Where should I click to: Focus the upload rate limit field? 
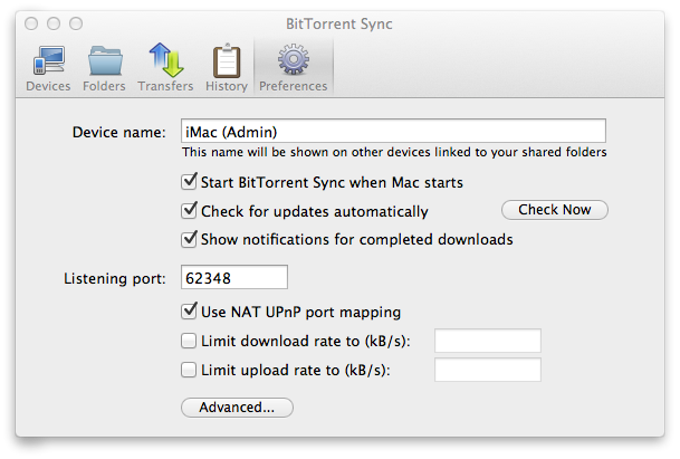(488, 370)
